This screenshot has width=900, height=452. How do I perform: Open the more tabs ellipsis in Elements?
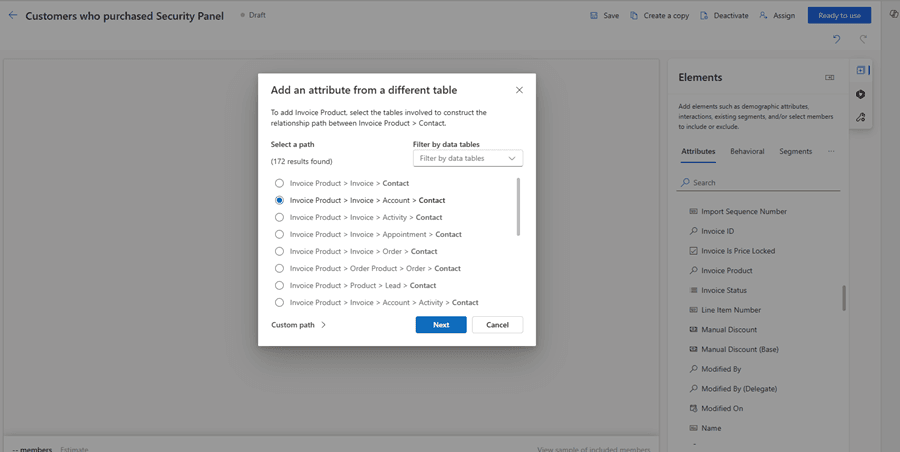(831, 151)
